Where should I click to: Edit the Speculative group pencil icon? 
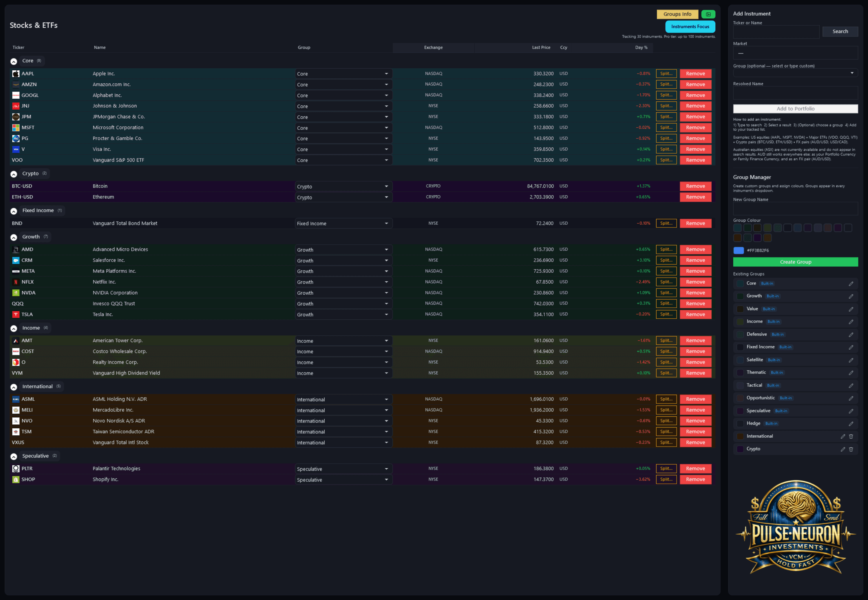(x=851, y=411)
